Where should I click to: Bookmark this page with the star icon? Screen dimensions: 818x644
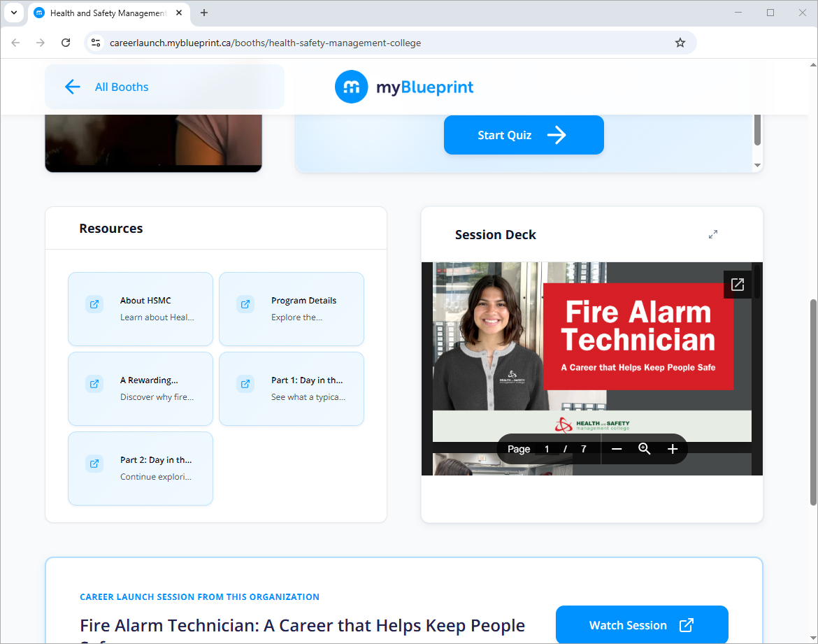pyautogui.click(x=680, y=43)
